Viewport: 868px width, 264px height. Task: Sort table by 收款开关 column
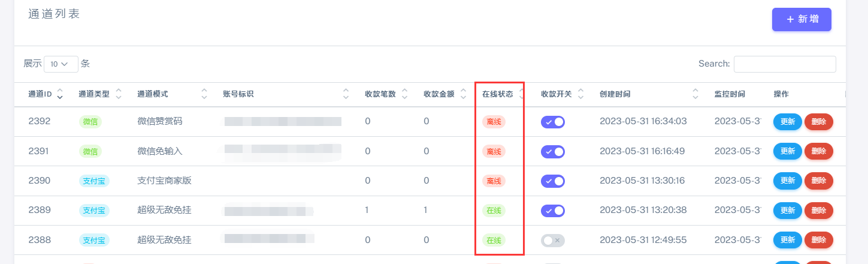580,94
